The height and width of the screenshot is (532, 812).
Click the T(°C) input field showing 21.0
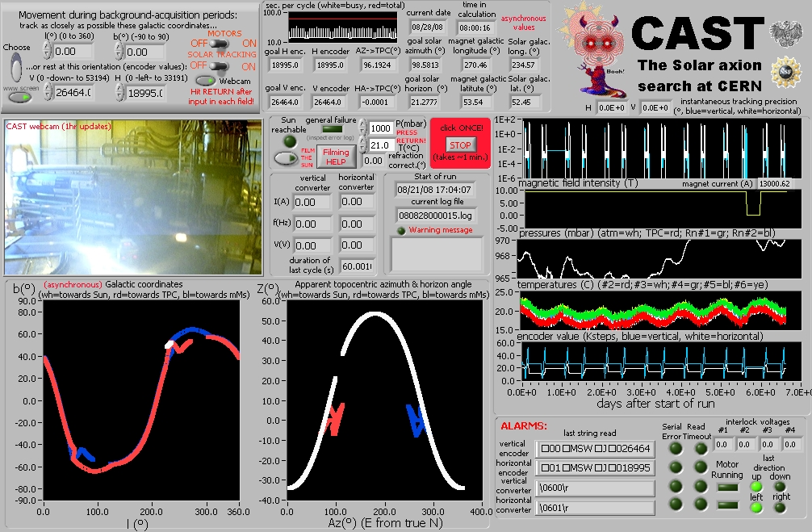[x=380, y=145]
